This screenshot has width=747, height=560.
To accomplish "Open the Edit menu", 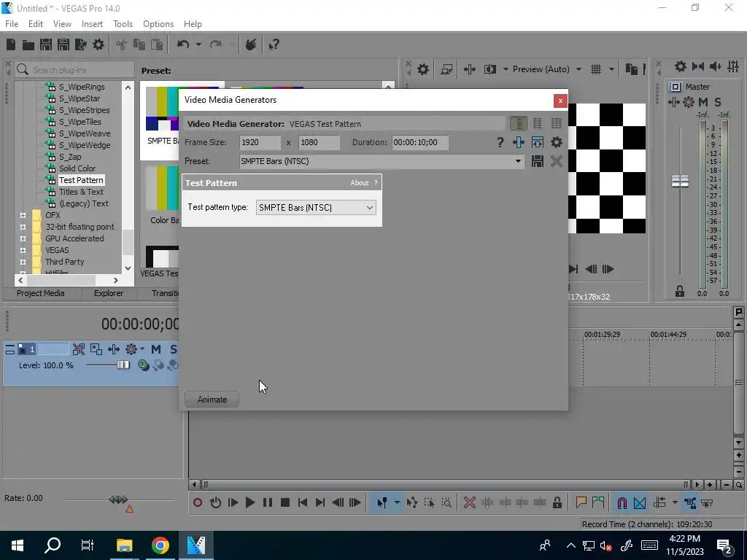I will click(36, 24).
